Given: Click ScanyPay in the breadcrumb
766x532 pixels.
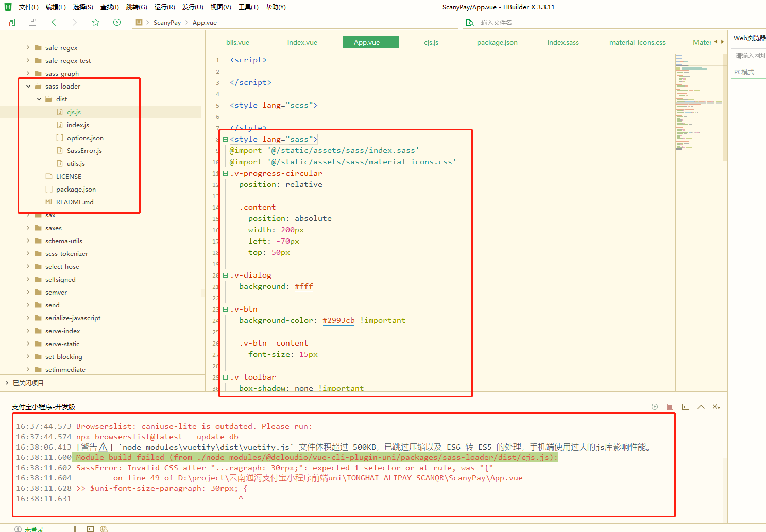Looking at the screenshot, I should tap(167, 23).
